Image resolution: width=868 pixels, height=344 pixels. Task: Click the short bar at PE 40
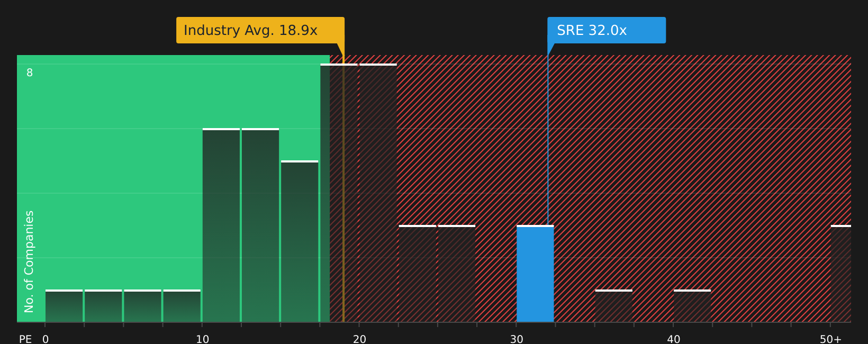click(692, 306)
